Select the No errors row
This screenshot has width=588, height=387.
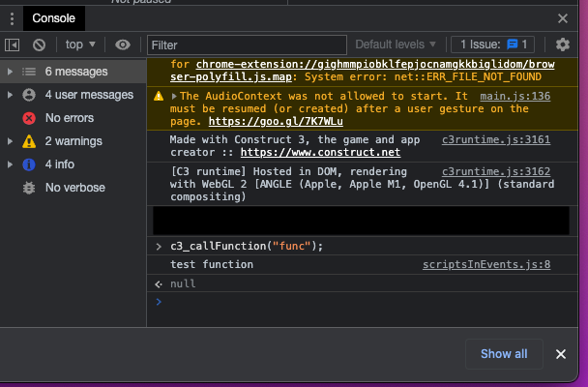(x=73, y=118)
